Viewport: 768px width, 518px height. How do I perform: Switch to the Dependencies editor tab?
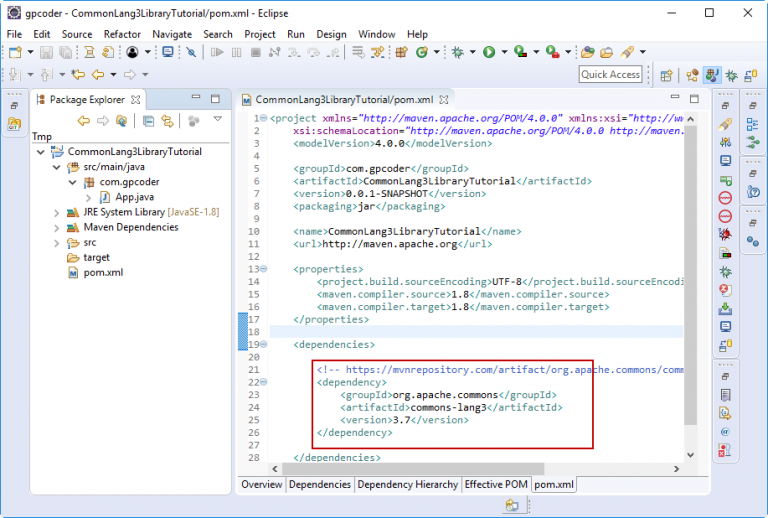tap(319, 484)
